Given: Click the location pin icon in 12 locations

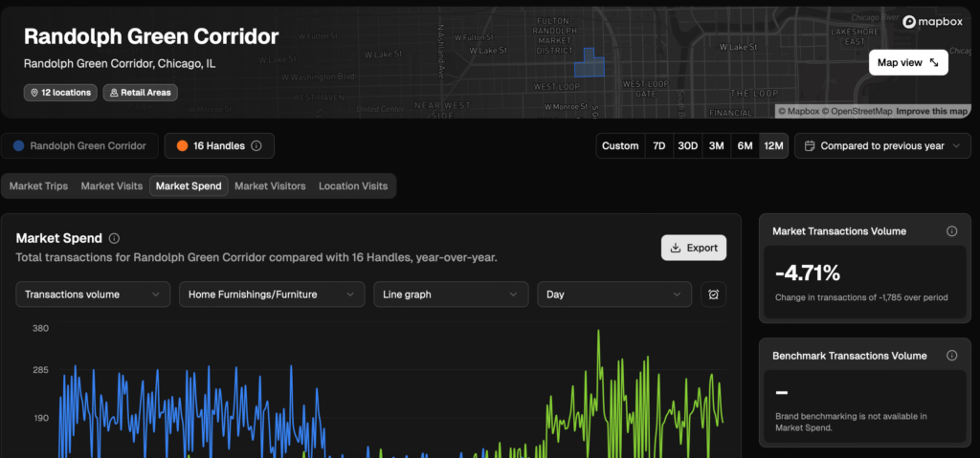Looking at the screenshot, I should point(34,93).
